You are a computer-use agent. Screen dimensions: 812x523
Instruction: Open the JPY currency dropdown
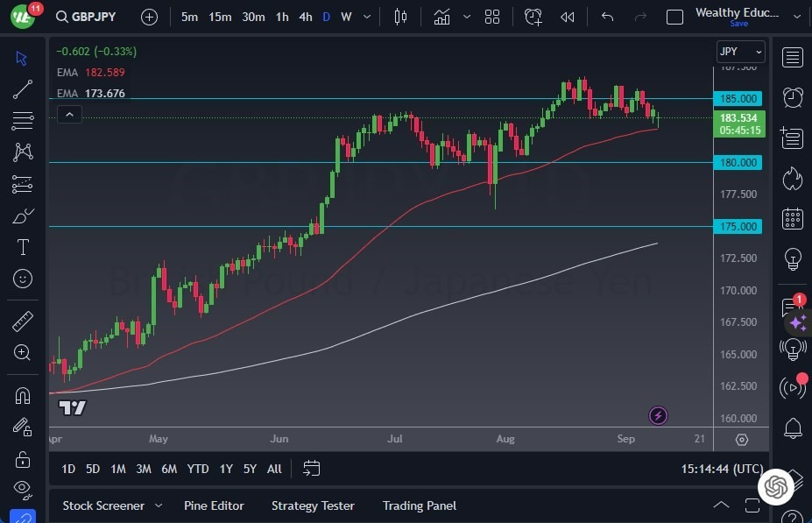tap(740, 51)
